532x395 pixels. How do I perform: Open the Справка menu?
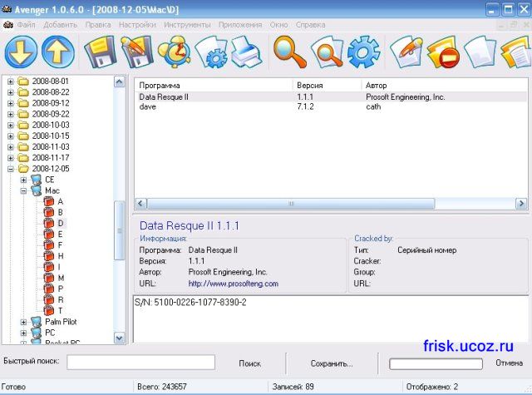[x=310, y=25]
